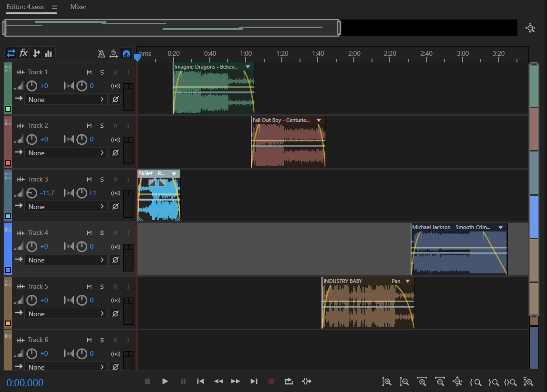Mute Track 1
The height and width of the screenshot is (392, 547).
[x=89, y=72]
